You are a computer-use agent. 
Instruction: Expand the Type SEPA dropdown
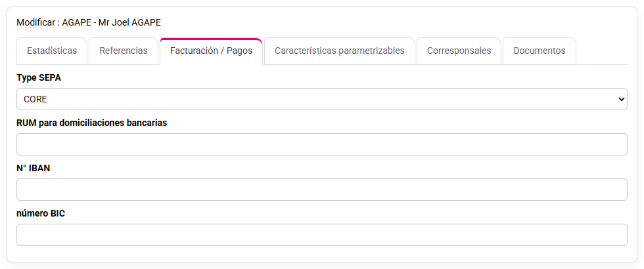coord(321,99)
